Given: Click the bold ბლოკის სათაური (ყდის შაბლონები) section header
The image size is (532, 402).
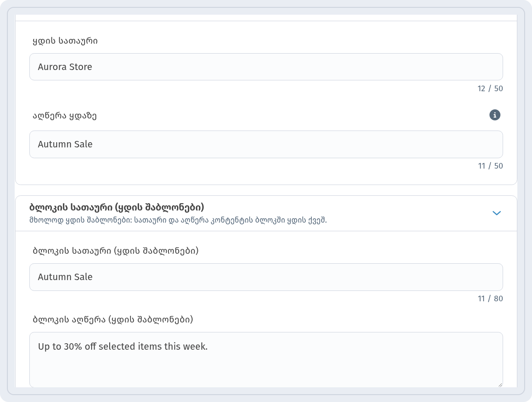Looking at the screenshot, I should (117, 207).
